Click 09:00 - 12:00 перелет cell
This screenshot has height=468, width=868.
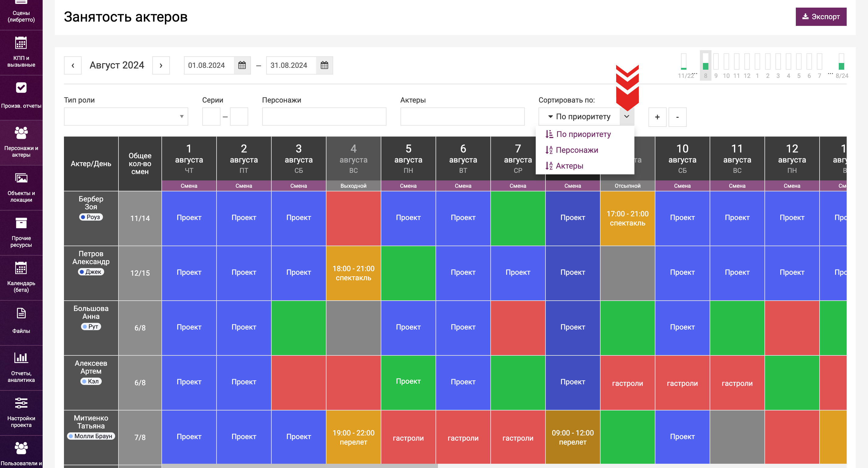pos(573,437)
